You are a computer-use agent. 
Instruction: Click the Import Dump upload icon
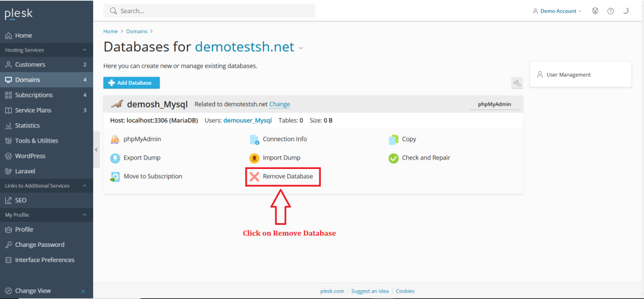(255, 158)
